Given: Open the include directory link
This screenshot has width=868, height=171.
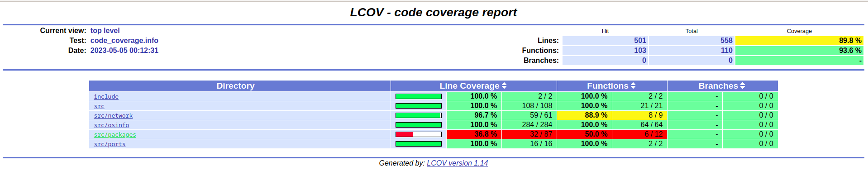Looking at the screenshot, I should pos(106,97).
